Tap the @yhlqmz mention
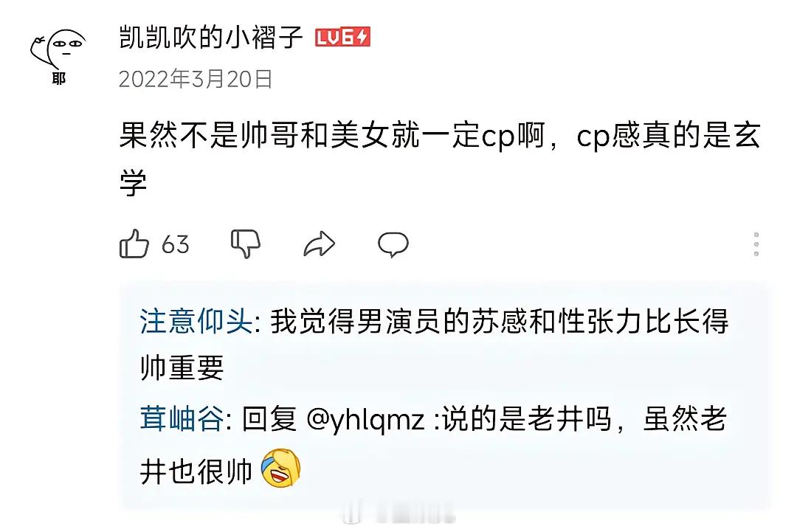Image resolution: width=797 pixels, height=532 pixels. (366, 421)
